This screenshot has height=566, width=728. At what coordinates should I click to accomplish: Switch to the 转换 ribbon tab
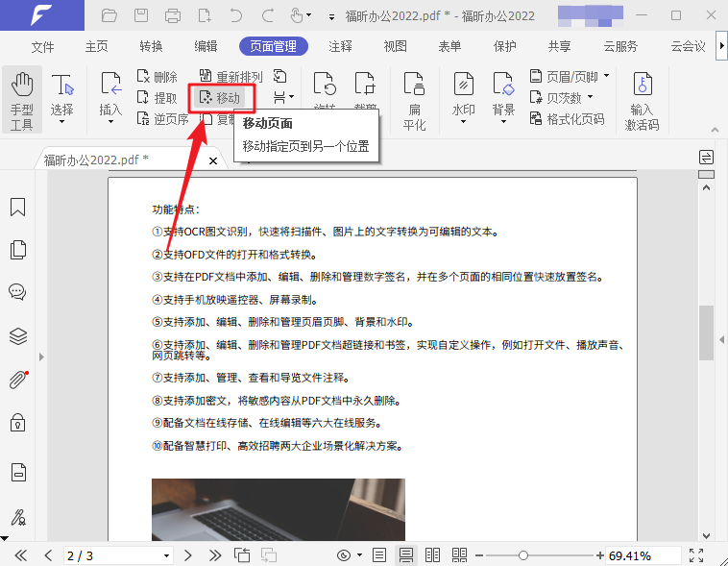click(151, 46)
